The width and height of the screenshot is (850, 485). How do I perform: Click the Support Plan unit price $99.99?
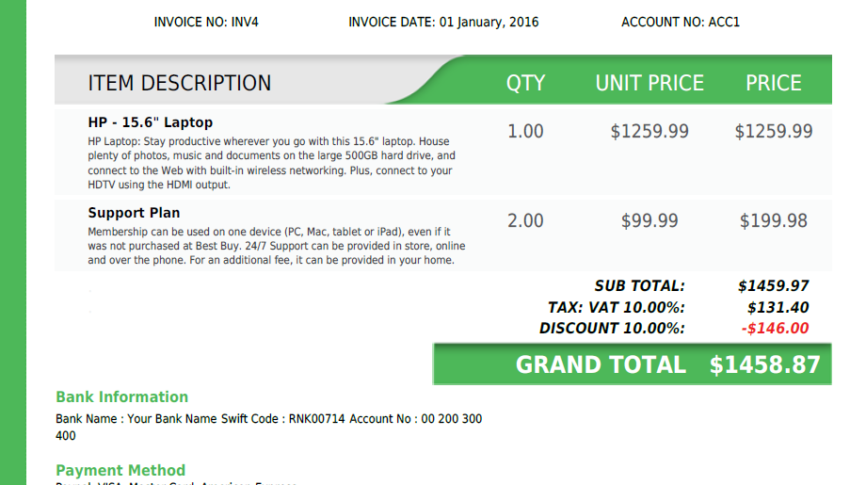(x=649, y=221)
